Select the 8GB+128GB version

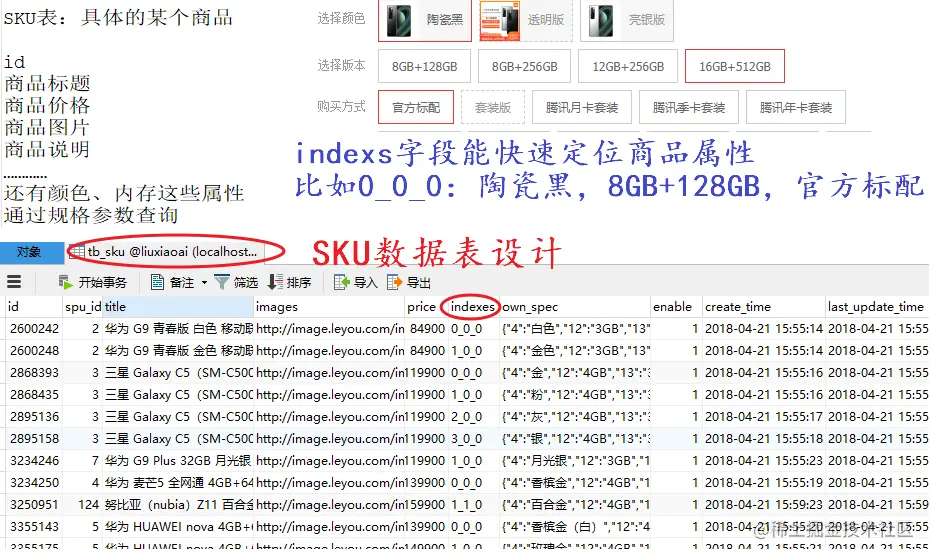[424, 67]
